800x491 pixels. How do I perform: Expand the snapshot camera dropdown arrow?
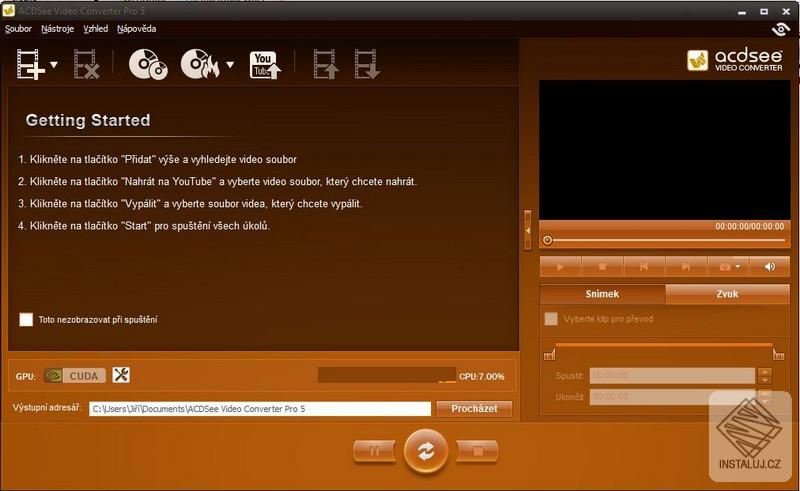[738, 267]
